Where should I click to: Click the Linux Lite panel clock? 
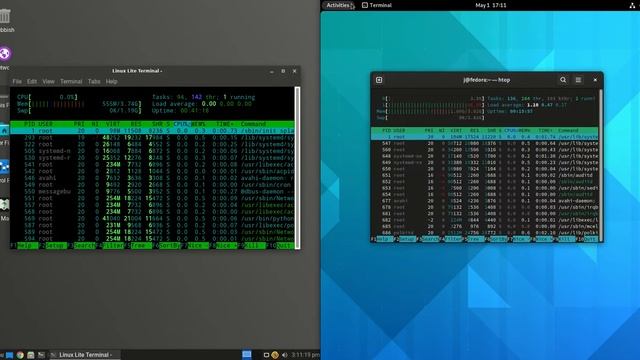pos(305,355)
